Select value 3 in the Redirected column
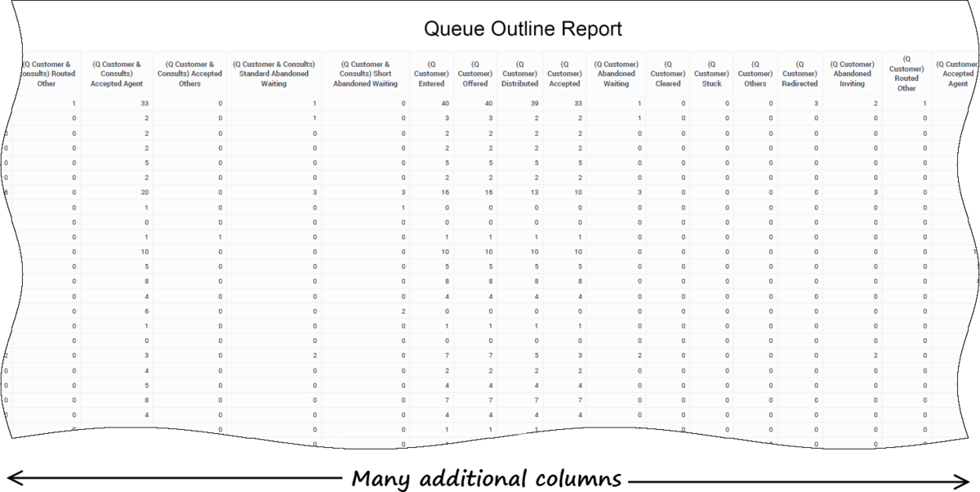This screenshot has width=980, height=492. (x=816, y=104)
